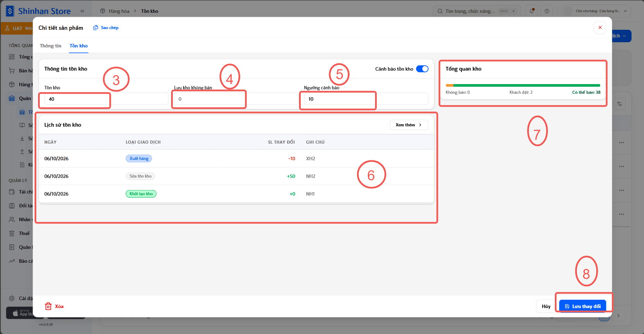
Task: Click Tồn kho in the breadcrumb
Action: pos(150,11)
